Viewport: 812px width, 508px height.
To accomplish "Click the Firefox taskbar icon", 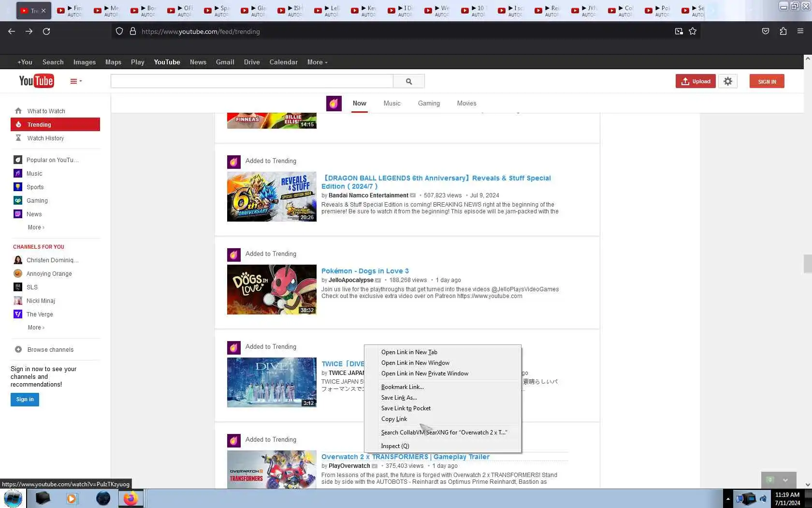I will coord(130,498).
